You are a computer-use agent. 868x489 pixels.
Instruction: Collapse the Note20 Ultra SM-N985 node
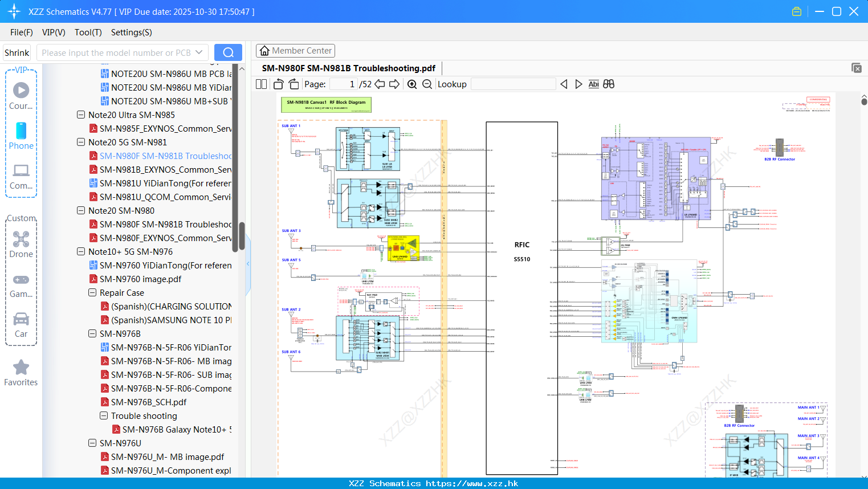[81, 115]
